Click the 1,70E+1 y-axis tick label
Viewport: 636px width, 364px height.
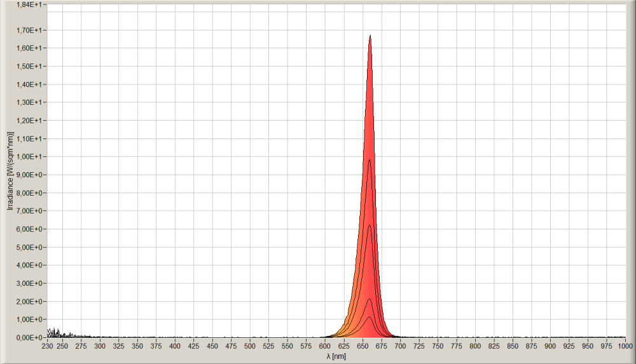(28, 30)
